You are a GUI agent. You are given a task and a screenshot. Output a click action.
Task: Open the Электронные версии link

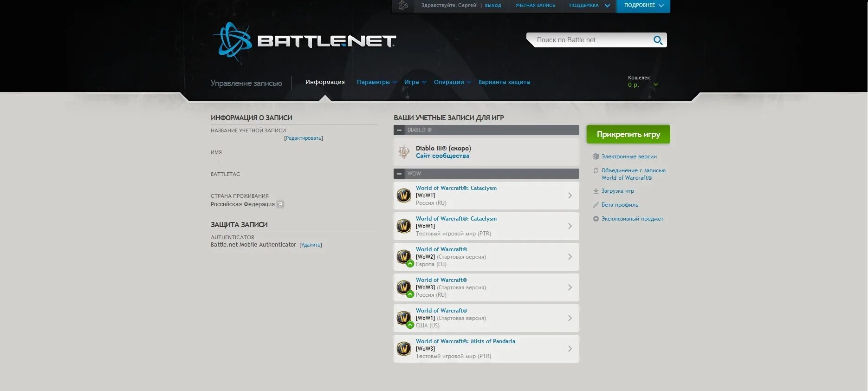(x=629, y=156)
